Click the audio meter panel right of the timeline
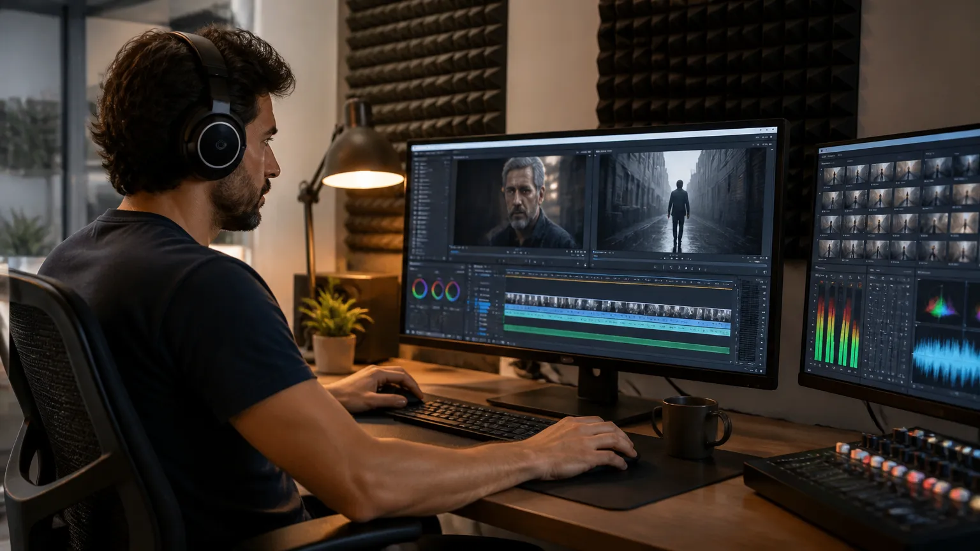 tap(749, 322)
